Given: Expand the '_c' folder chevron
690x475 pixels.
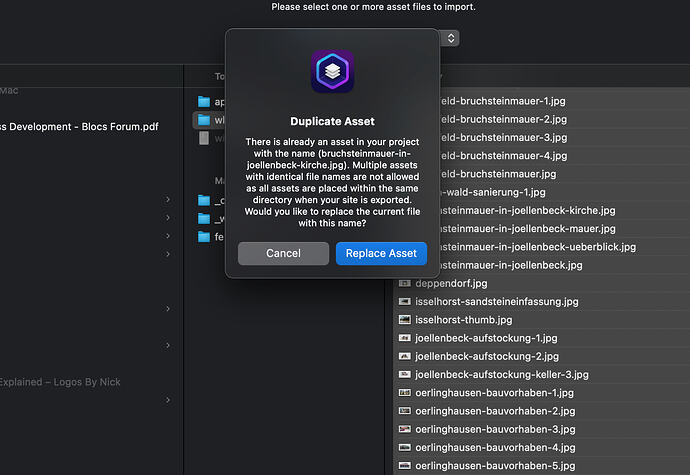Looking at the screenshot, I should (x=168, y=200).
